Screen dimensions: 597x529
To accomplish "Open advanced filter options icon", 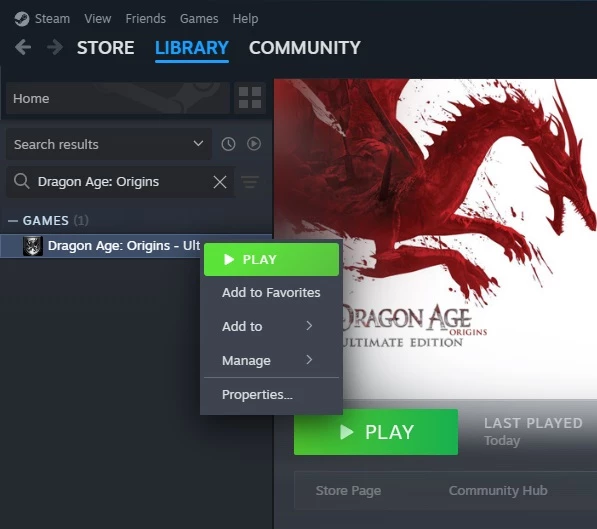I will 250,182.
